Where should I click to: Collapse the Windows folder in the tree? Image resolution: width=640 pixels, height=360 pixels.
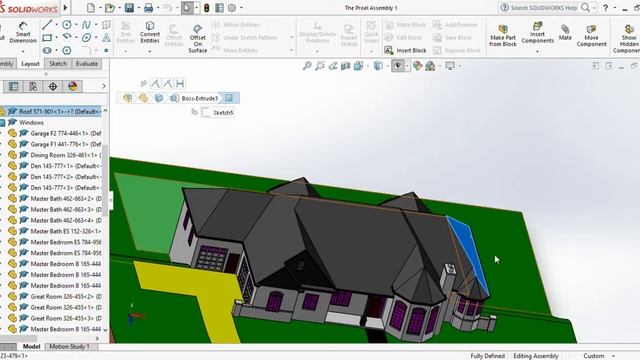click(2, 122)
